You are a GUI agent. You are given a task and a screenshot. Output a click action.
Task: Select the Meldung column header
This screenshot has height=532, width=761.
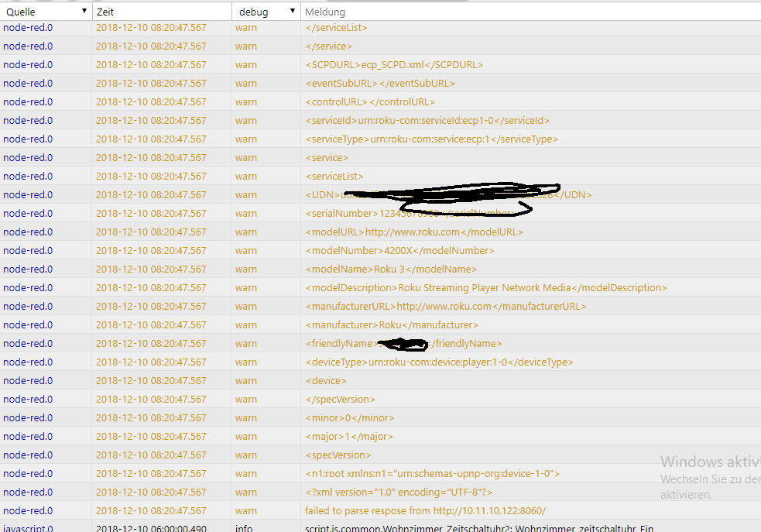pos(324,12)
